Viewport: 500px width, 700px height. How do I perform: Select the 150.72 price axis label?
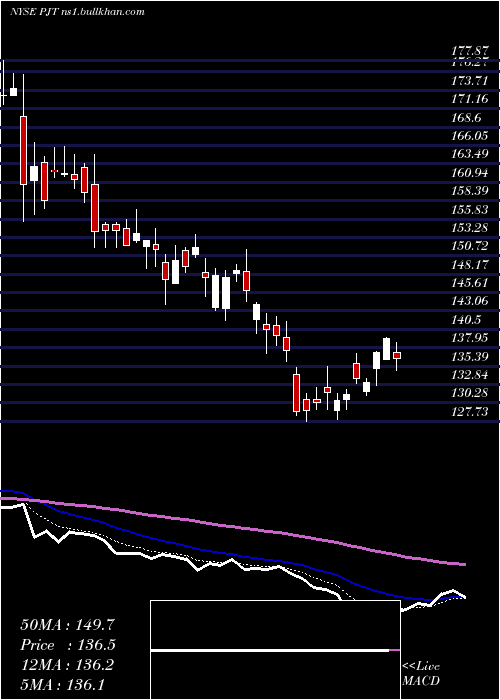[x=469, y=246]
